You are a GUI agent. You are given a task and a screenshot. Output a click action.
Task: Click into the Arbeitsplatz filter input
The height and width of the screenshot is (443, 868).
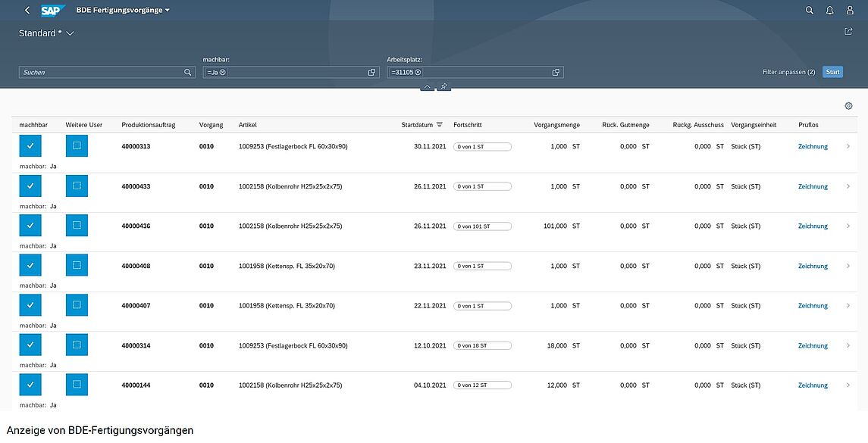[x=475, y=72]
